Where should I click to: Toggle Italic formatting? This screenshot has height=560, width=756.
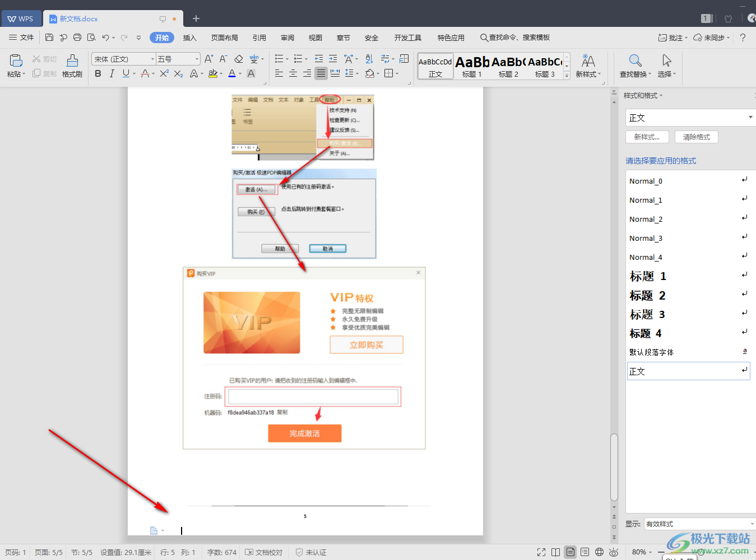[x=112, y=73]
